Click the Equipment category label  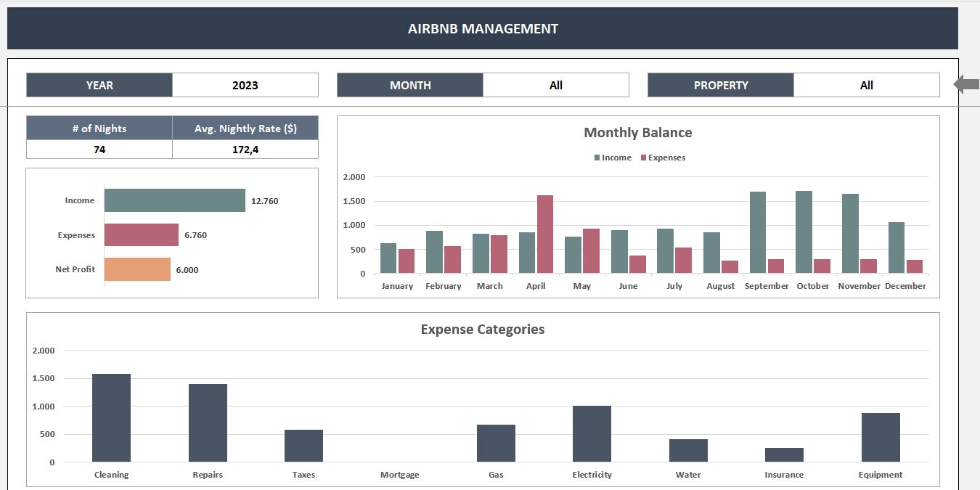[881, 475]
